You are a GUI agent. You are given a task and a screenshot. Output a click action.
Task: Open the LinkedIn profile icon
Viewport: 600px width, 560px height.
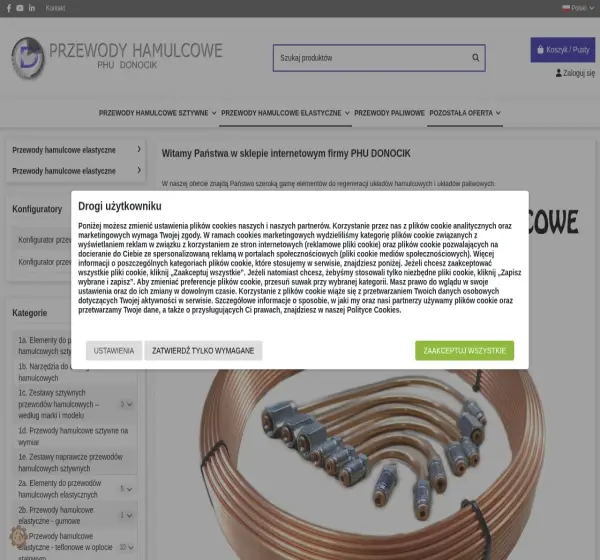click(x=32, y=8)
